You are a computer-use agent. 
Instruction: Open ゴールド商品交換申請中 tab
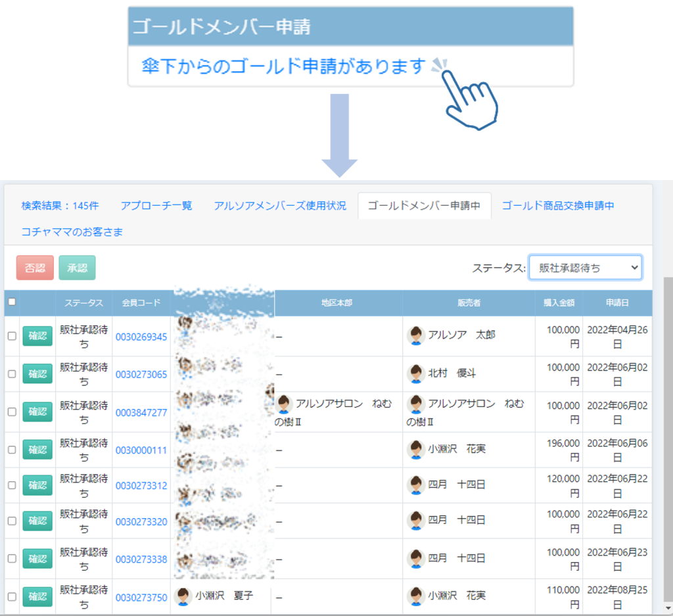(x=558, y=206)
